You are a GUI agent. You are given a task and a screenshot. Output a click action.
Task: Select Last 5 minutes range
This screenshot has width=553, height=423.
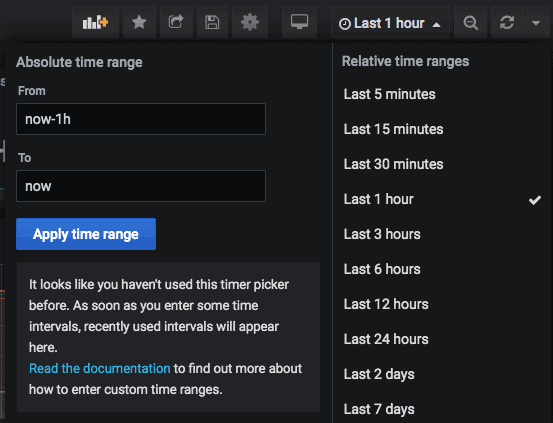tap(389, 94)
